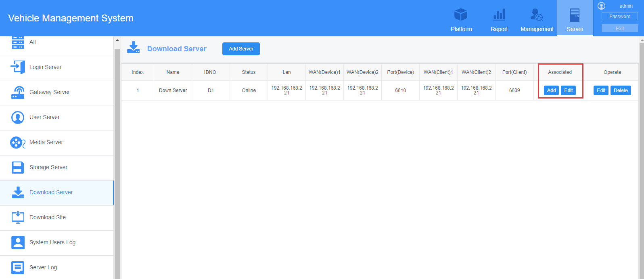Delete the Down Server row
644x279 pixels.
pyautogui.click(x=621, y=90)
